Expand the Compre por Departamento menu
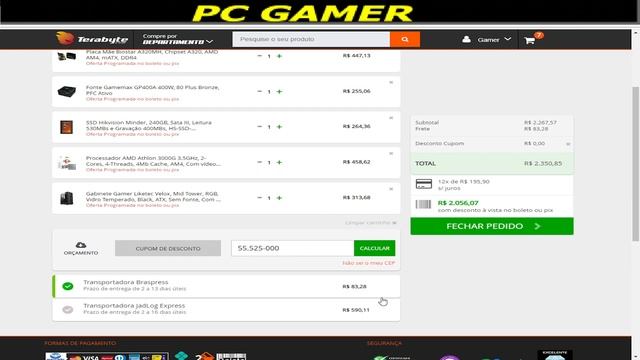 coord(178,39)
